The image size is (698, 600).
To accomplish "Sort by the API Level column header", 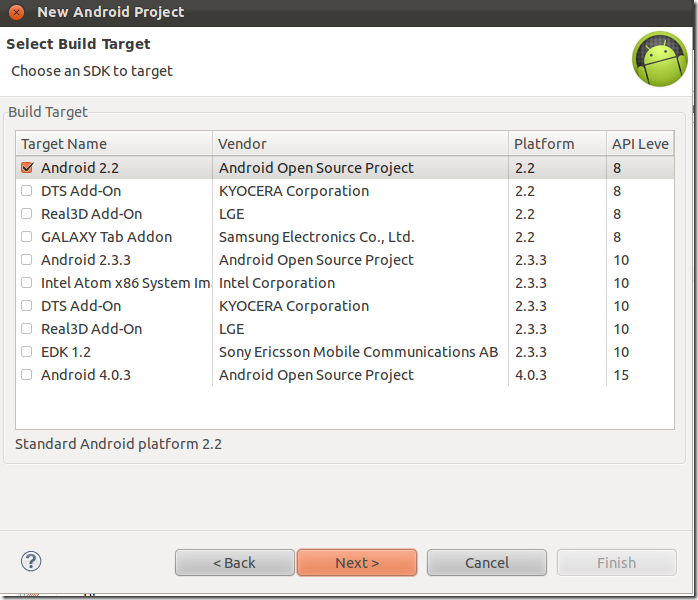I will pos(640,144).
